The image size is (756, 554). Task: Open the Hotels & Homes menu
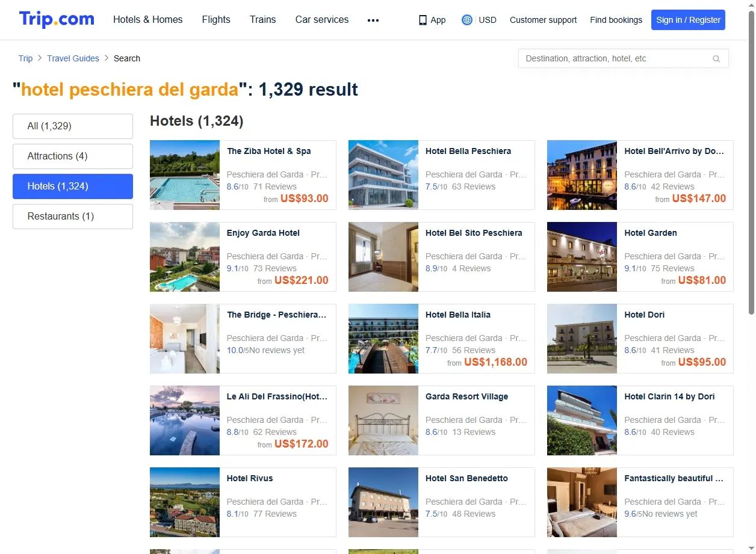(148, 19)
